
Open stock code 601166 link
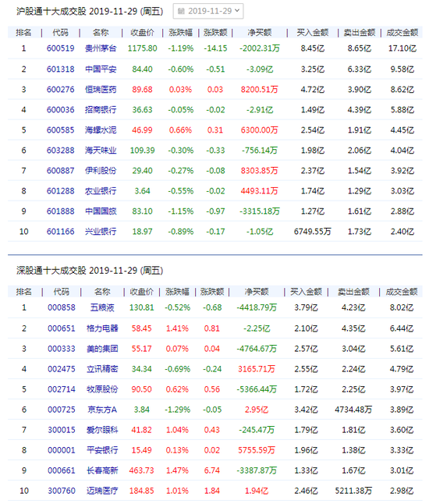click(60, 232)
